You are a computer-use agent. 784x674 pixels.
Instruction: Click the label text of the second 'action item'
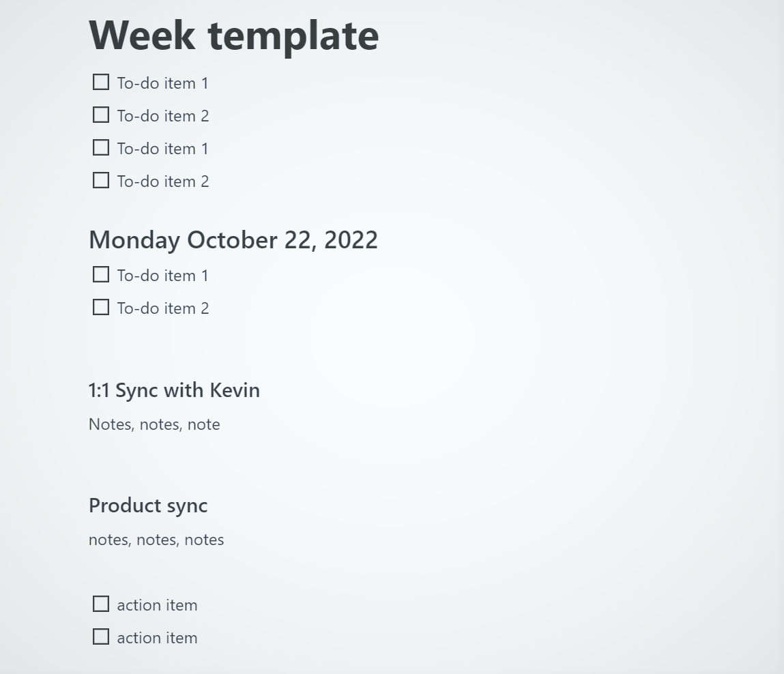[157, 637]
